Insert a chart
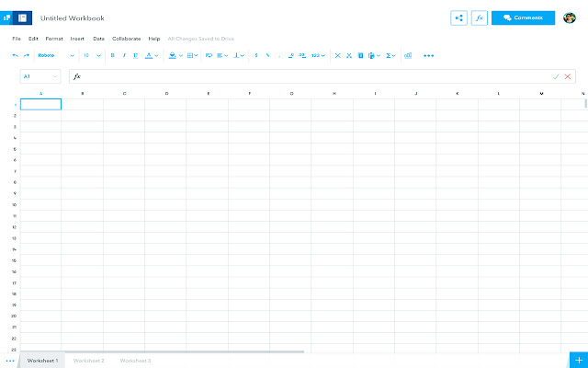Screen dimensions: 588x368 pos(408,55)
